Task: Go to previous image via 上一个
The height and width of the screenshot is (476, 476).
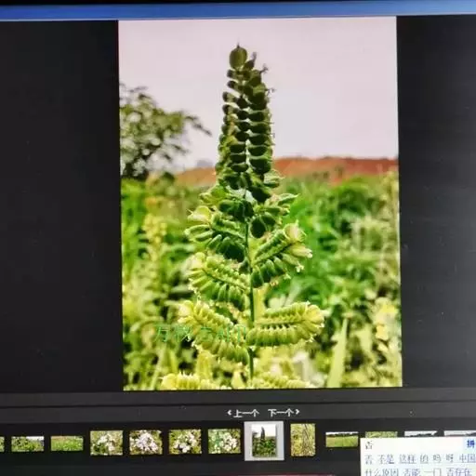Action: click(x=244, y=413)
